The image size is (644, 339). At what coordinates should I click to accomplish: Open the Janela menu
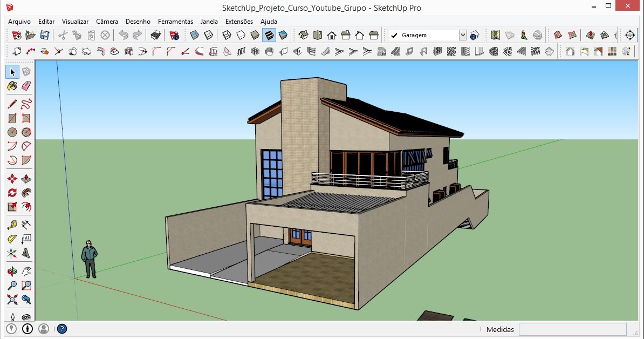pyautogui.click(x=209, y=22)
